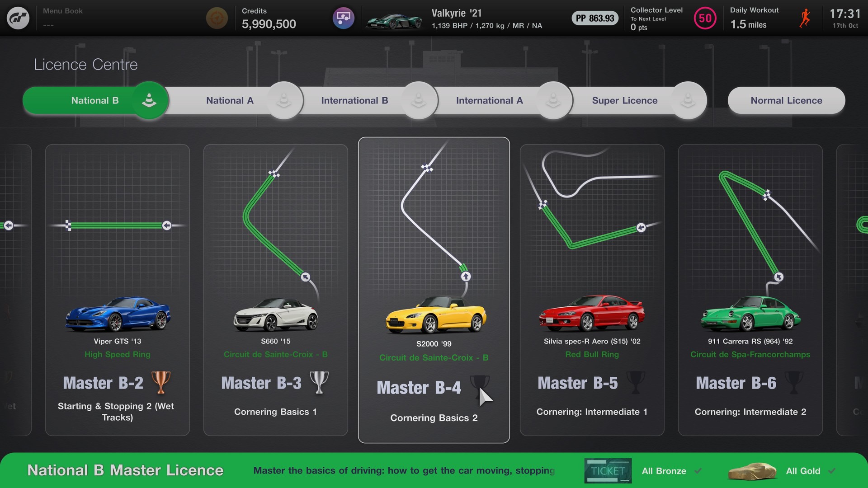
Task: Click the TICKET reward button
Action: (607, 471)
